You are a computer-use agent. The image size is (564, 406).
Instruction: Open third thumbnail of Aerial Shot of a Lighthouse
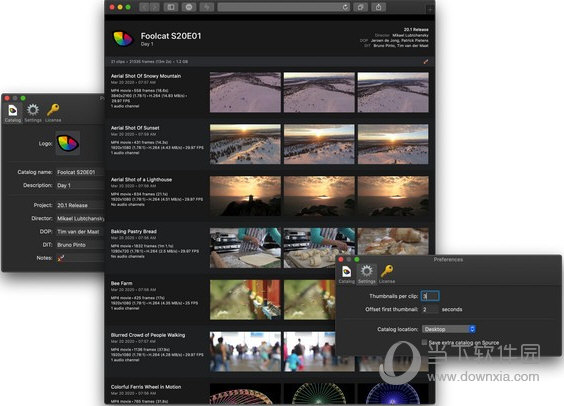coord(393,196)
